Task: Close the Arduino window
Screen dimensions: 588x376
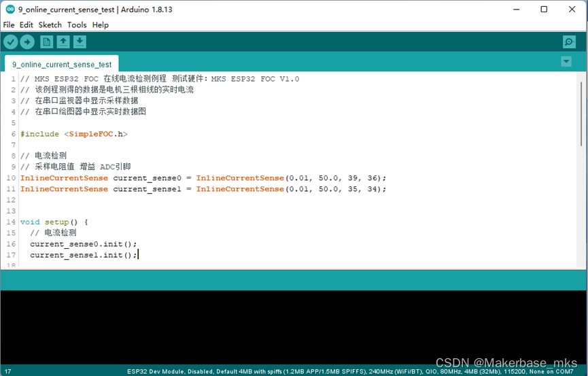Action: coord(572,10)
